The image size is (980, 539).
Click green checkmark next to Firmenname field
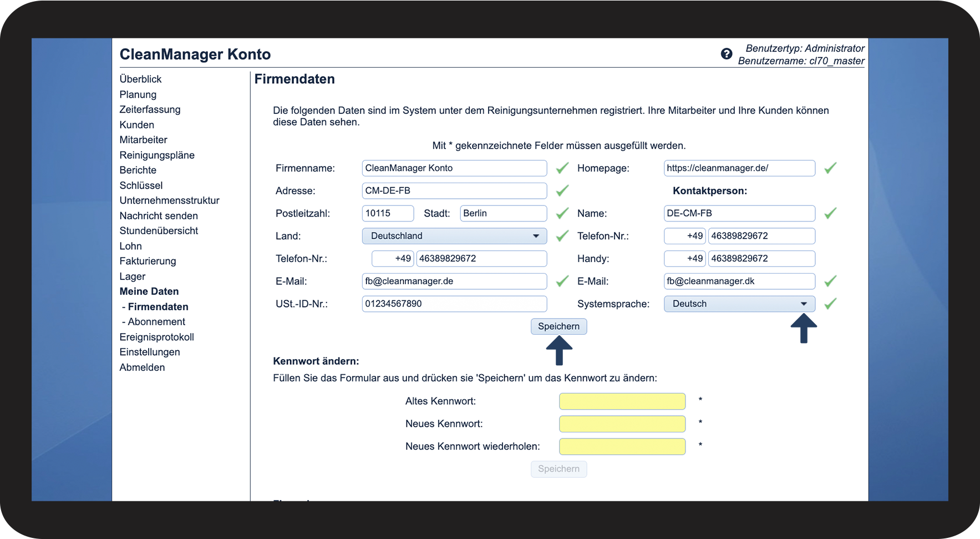click(562, 168)
